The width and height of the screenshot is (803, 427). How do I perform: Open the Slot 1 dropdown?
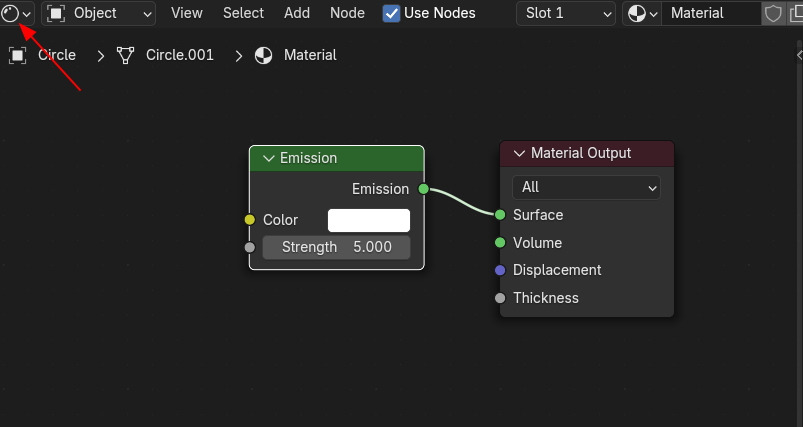566,14
